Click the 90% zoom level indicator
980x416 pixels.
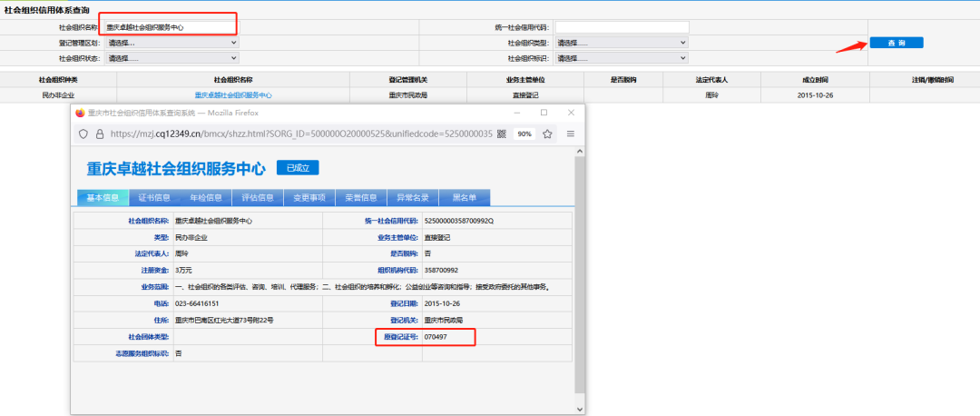click(524, 134)
